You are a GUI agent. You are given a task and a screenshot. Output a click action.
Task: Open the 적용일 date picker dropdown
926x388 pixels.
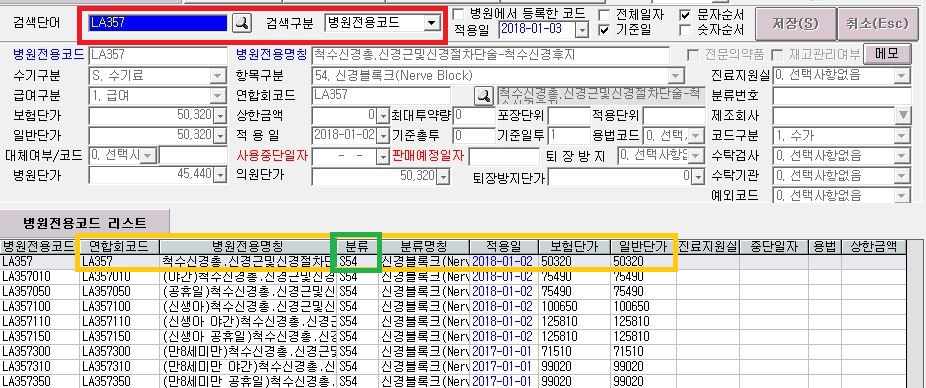(582, 29)
